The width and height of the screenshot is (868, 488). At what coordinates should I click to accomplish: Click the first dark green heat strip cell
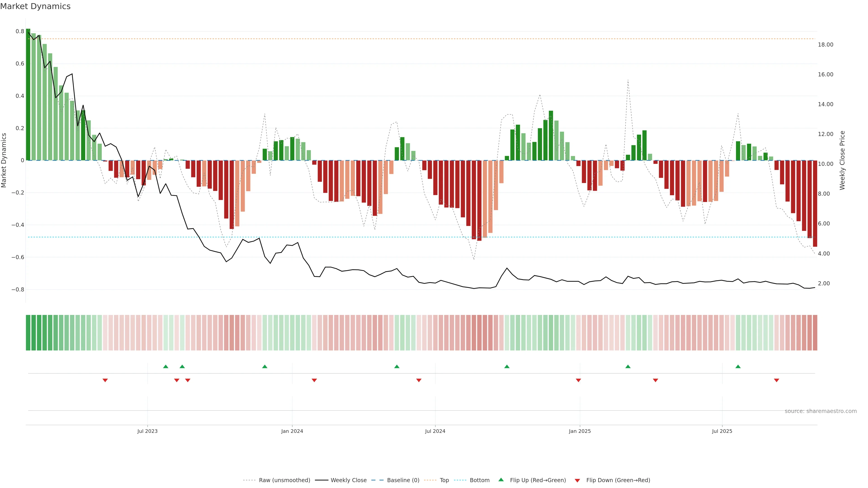[x=28, y=332]
